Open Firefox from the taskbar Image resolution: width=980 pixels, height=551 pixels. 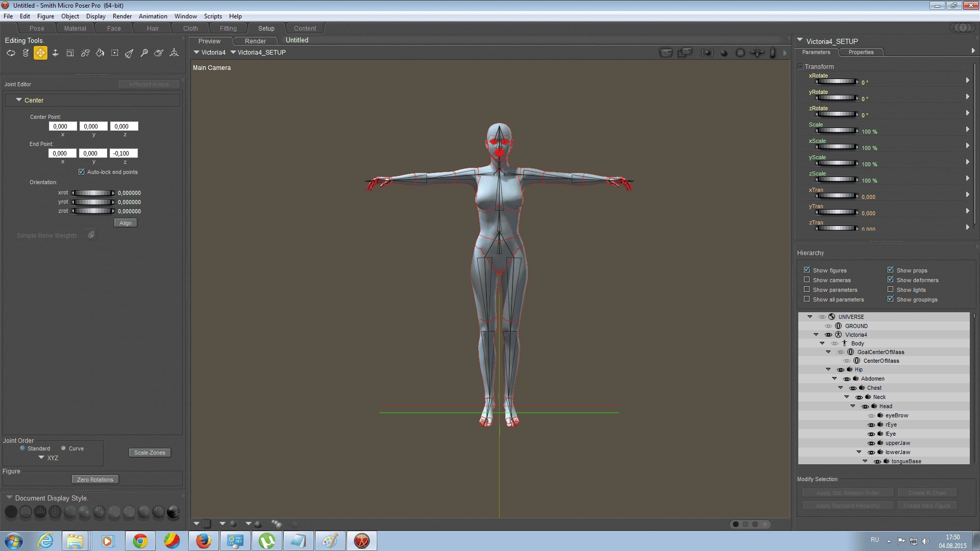coord(203,541)
